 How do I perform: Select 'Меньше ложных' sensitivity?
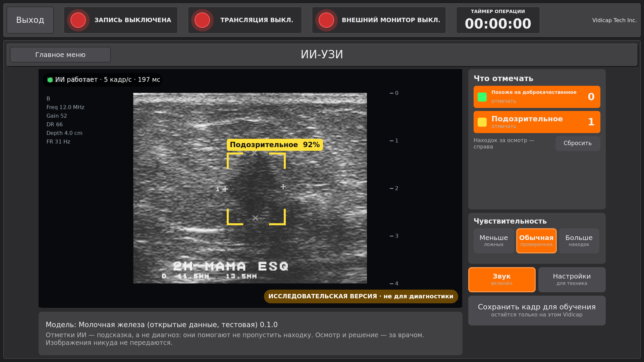pyautogui.click(x=493, y=241)
